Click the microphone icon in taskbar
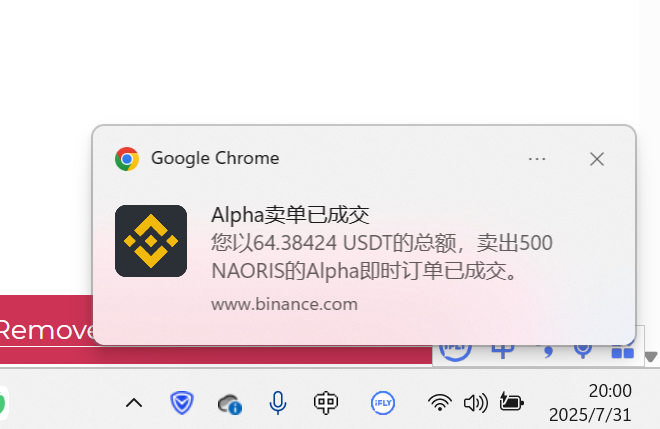The image size is (660, 429). [x=278, y=403]
